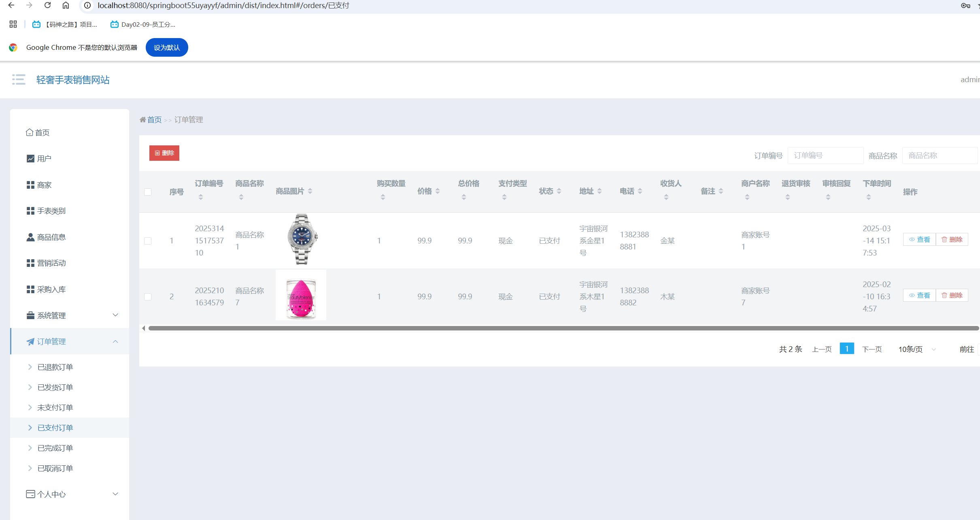This screenshot has width=980, height=520.
Task: Open 商品信息 from the sidebar
Action: [51, 237]
